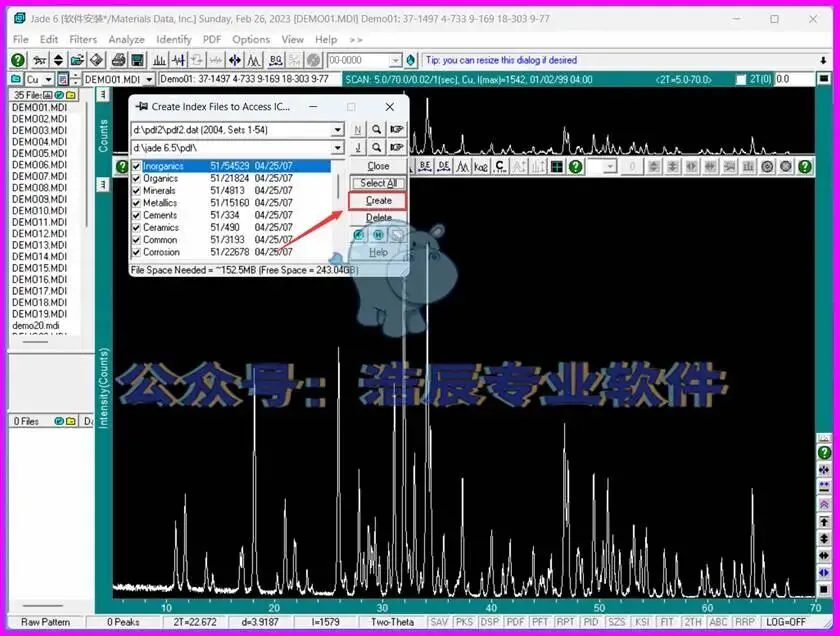The width and height of the screenshot is (840, 636).
Task: Click the find peaks histogram icon
Action: (160, 60)
